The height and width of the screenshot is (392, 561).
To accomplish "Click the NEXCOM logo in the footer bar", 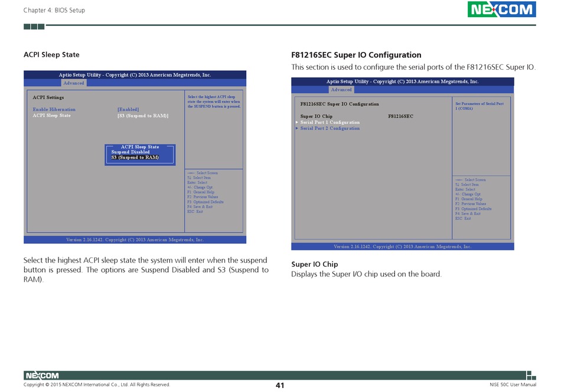I will pos(42,375).
